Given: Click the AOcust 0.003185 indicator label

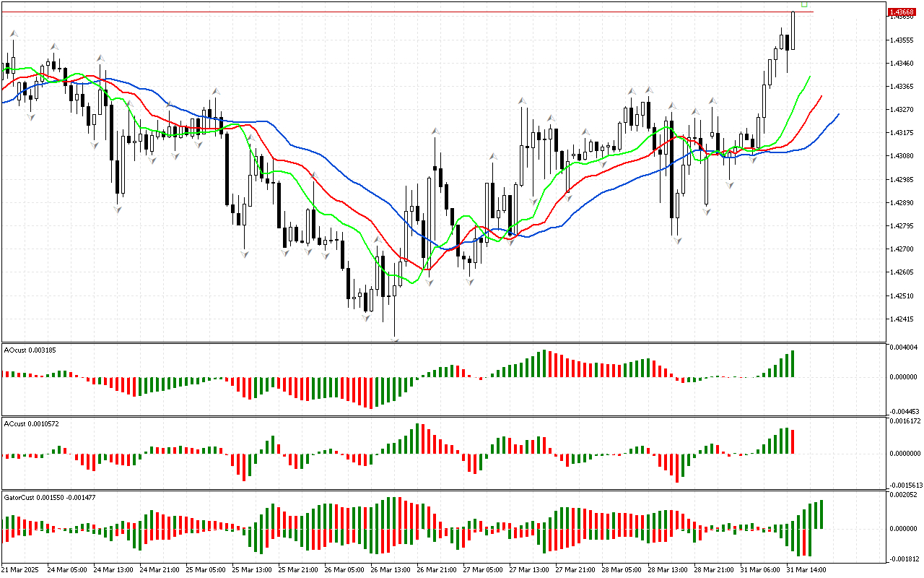Looking at the screenshot, I should tap(30, 350).
